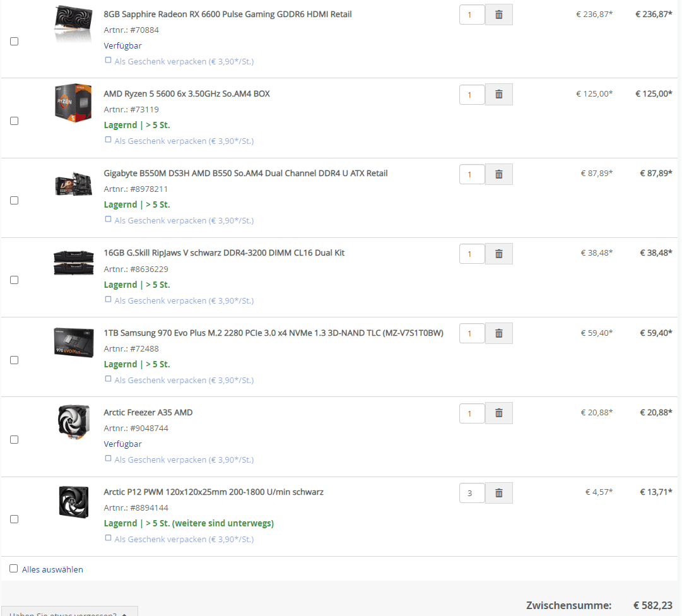Open the AMD Ryzen box thumbnail

point(74,103)
